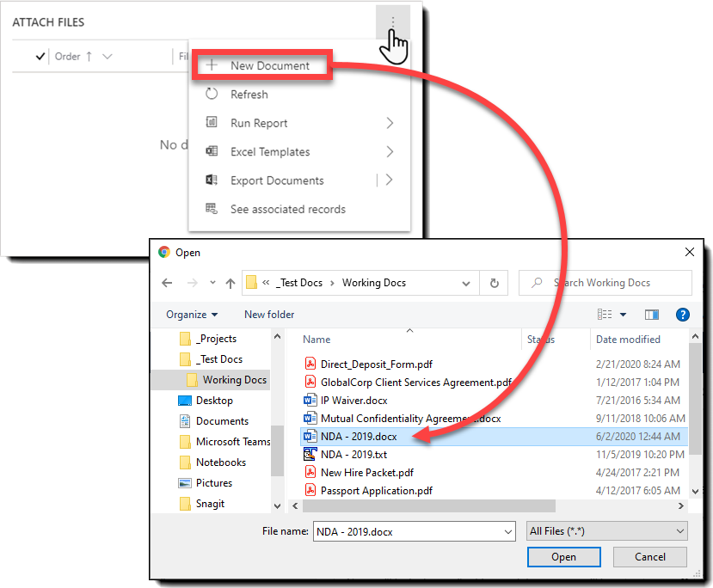Open the three-dot more commands menu
The image size is (713, 588).
tap(393, 21)
